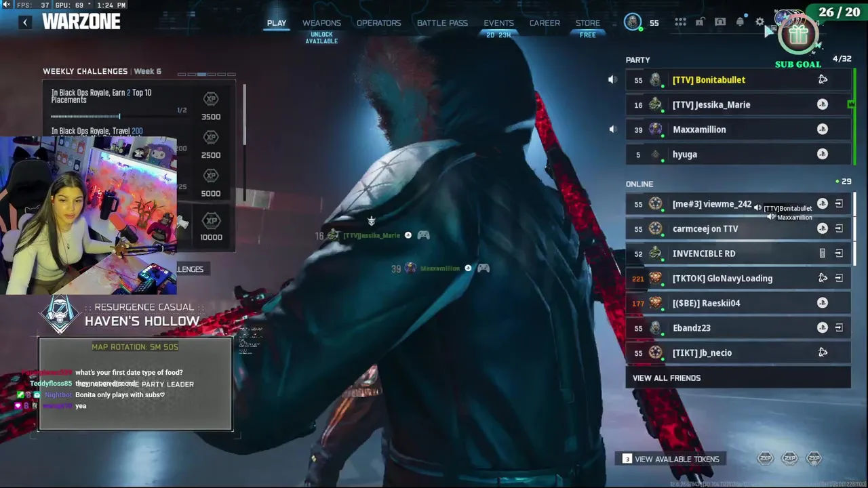Click the join icon on Ebandz23's row
Viewport: 868px width, 488px height.
pyautogui.click(x=839, y=327)
